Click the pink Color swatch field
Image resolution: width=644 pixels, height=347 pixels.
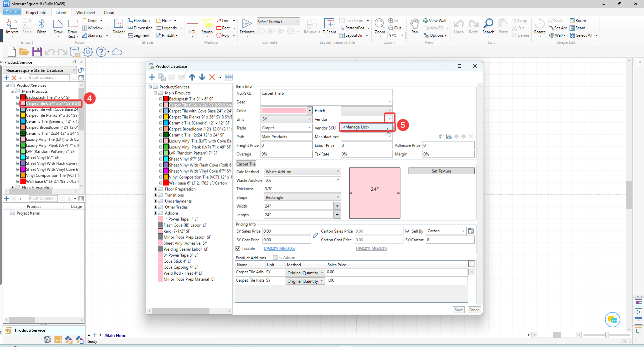tap(284, 110)
